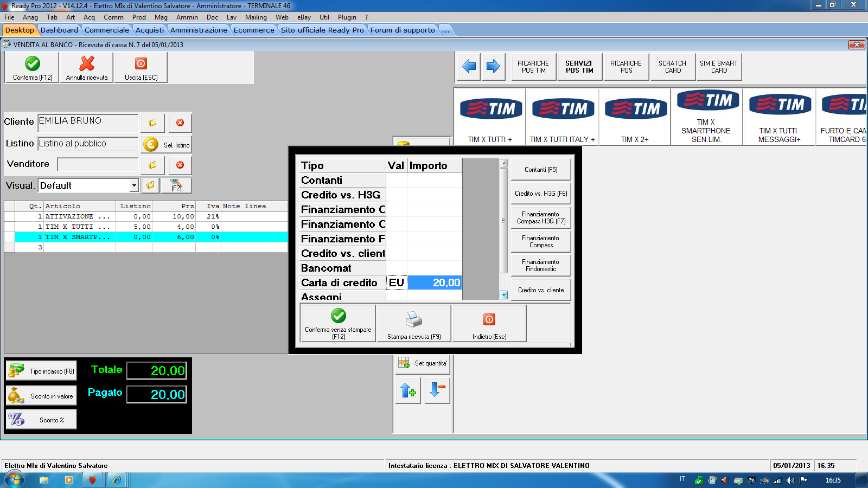Exit via Uscita (ESC) button
The image size is (868, 488).
coord(141,68)
